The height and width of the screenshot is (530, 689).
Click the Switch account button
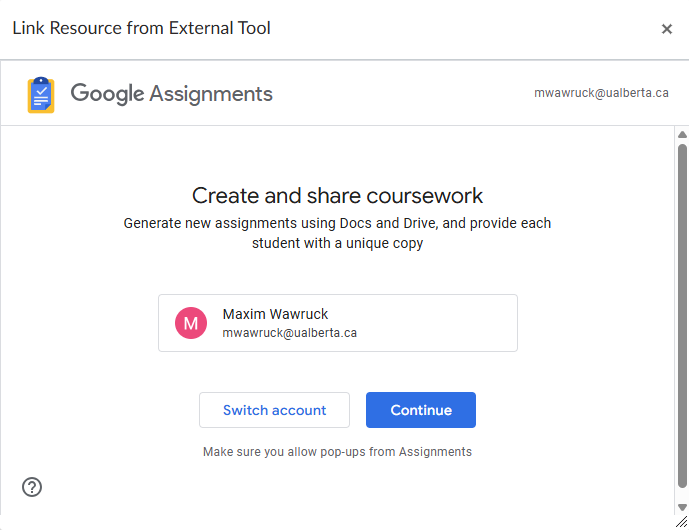pyautogui.click(x=274, y=410)
